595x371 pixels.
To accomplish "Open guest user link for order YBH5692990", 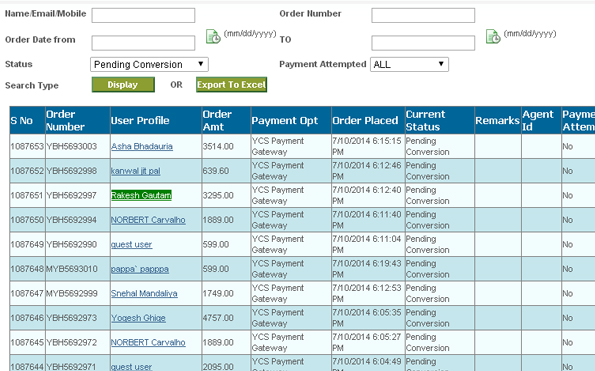I will (x=131, y=245).
